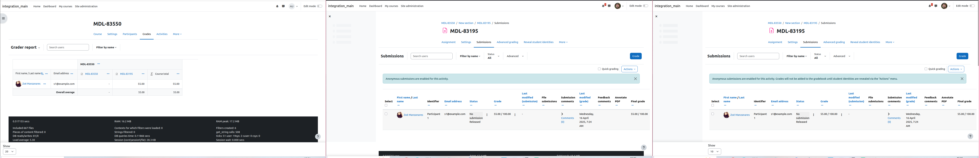Open Assignment tab in right window
This screenshot has width=980, height=158.
(x=775, y=42)
